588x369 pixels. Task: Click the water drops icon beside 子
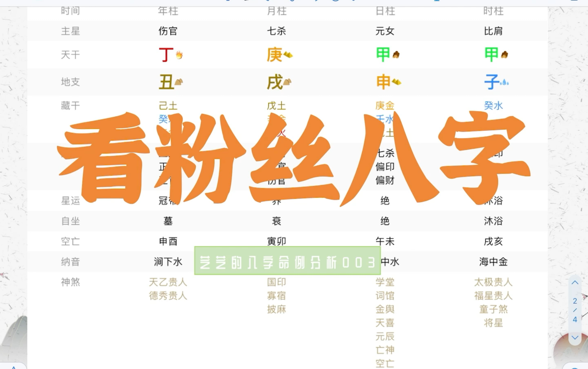504,83
